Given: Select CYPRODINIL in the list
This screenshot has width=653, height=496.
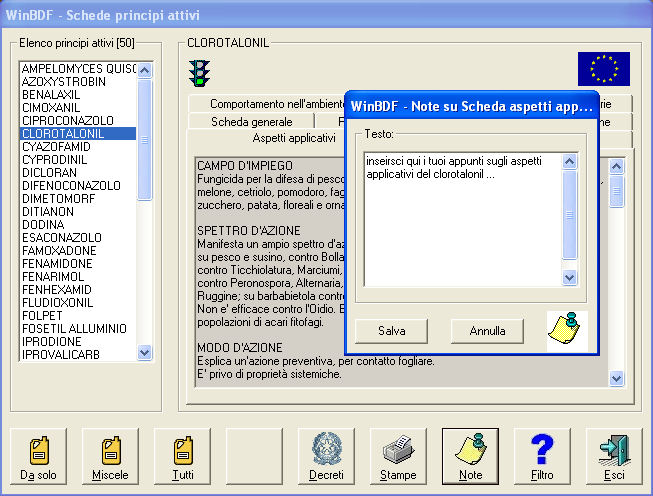Looking at the screenshot, I should (78, 160).
